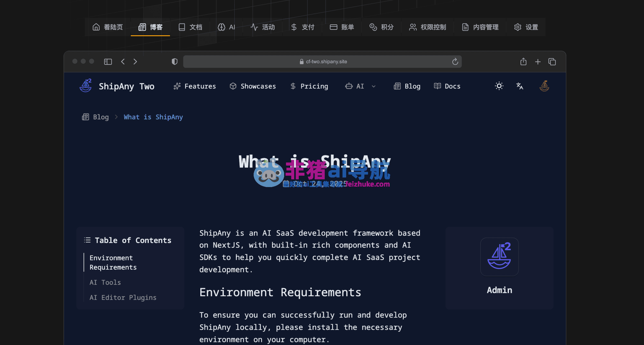Open the 支付 payment tab
Image resolution: width=644 pixels, height=345 pixels.
[x=302, y=27]
